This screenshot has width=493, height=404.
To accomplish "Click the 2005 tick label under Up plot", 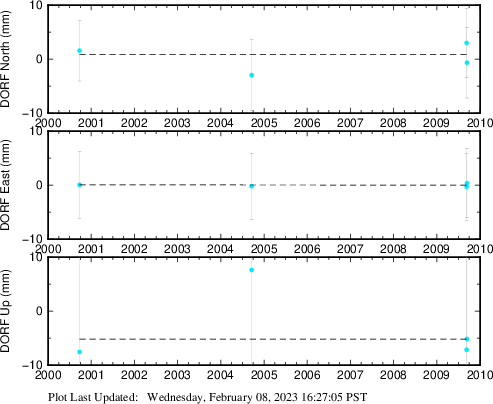I will (264, 375).
